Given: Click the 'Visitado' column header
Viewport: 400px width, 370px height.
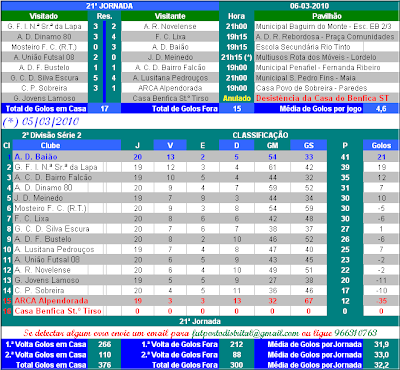Looking at the screenshot, I should pos(44,16).
